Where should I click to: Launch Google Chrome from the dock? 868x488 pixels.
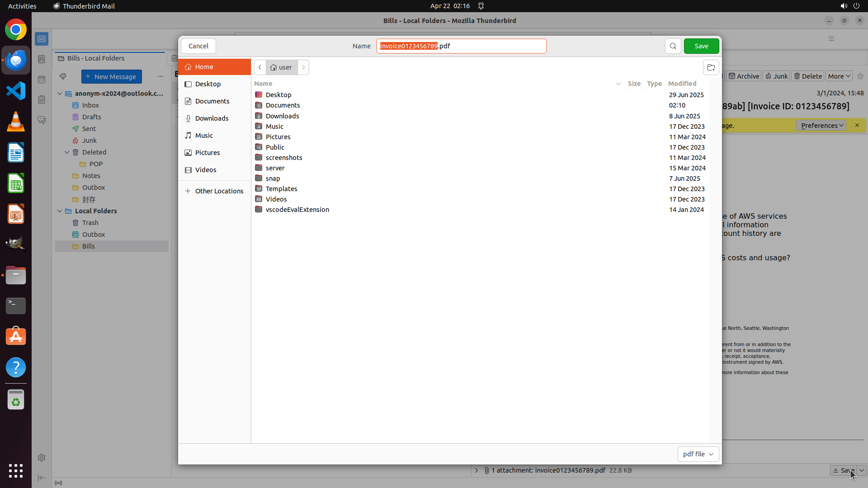pos(16,30)
